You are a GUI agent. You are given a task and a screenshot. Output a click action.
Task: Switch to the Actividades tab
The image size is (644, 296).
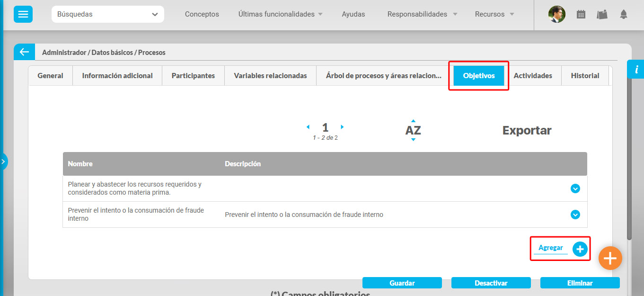pos(532,76)
